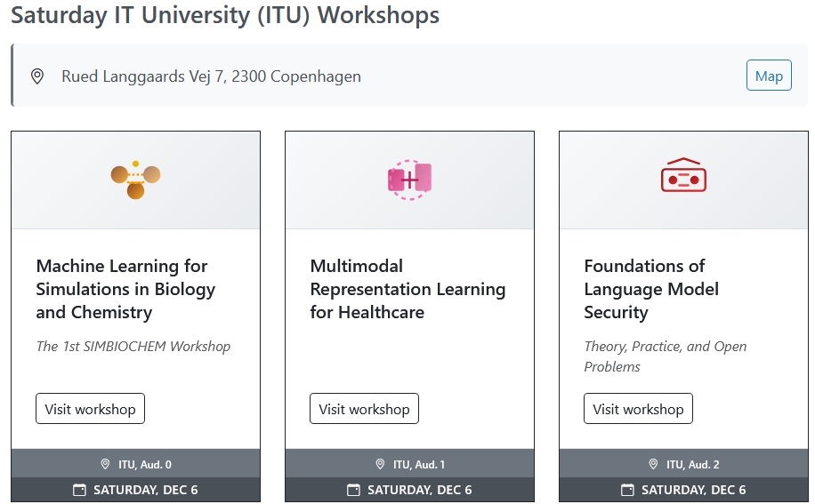815x504 pixels.
Task: Click the Multimodal Representation Learning for Healthcare title
Action: [x=407, y=289]
